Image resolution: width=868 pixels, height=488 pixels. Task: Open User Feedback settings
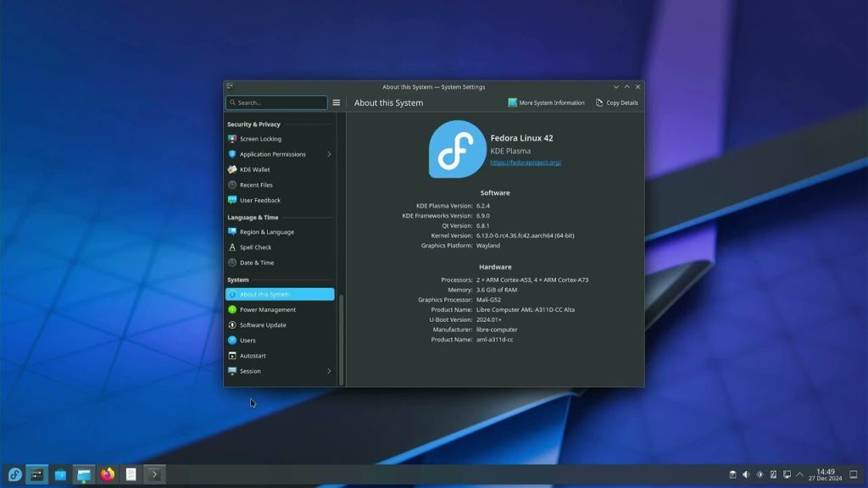pos(280,200)
